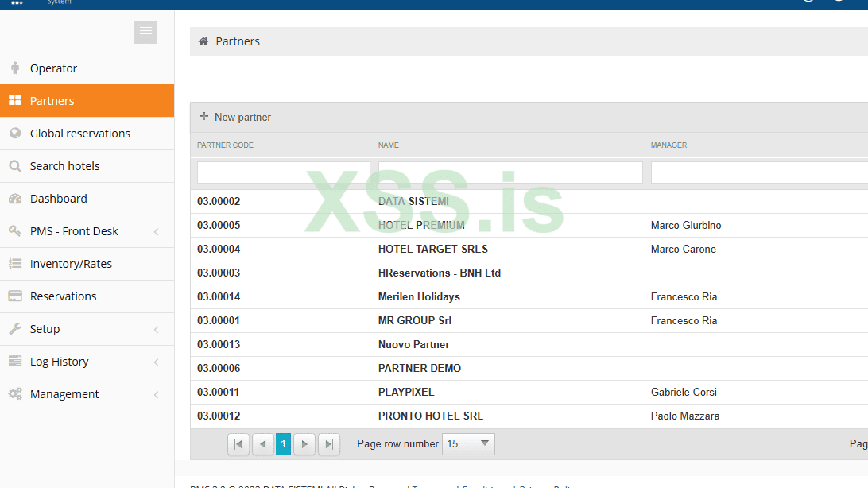Expand the Setup submenu chevron
868x488 pixels.
(x=156, y=328)
